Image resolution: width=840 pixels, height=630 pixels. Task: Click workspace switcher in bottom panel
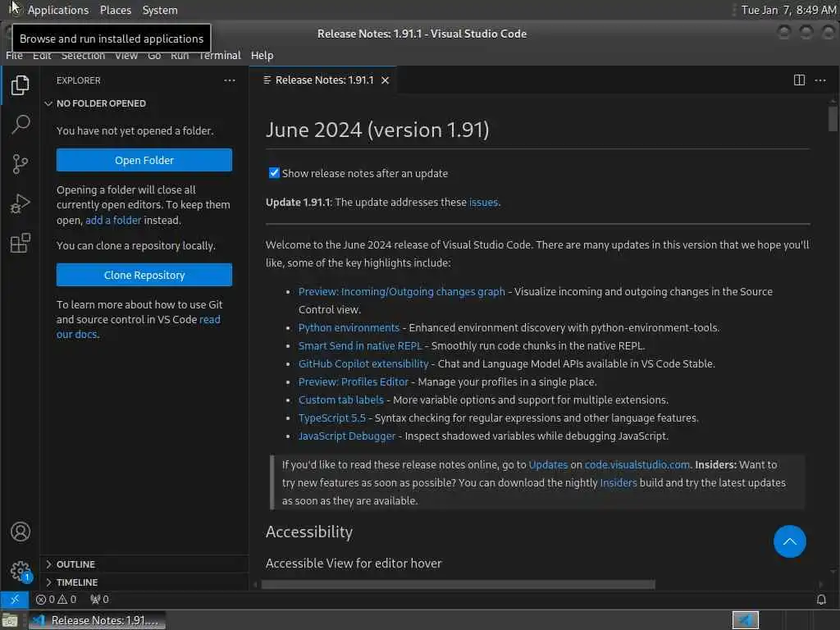pyautogui.click(x=745, y=620)
